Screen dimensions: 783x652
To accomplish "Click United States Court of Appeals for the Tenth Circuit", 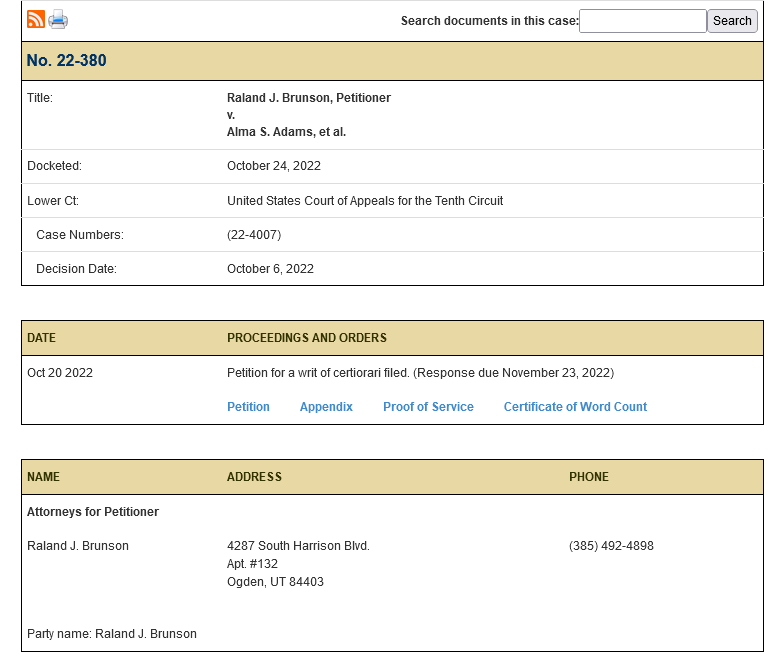I will point(365,201).
